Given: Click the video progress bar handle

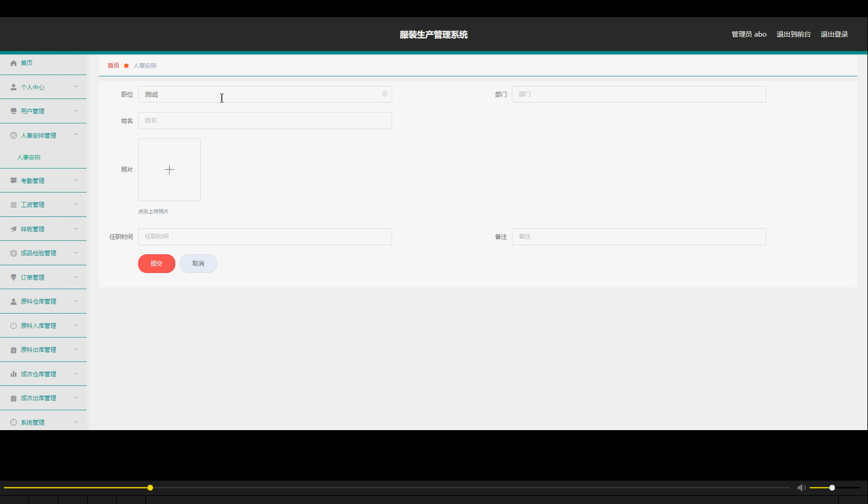Looking at the screenshot, I should click(150, 487).
